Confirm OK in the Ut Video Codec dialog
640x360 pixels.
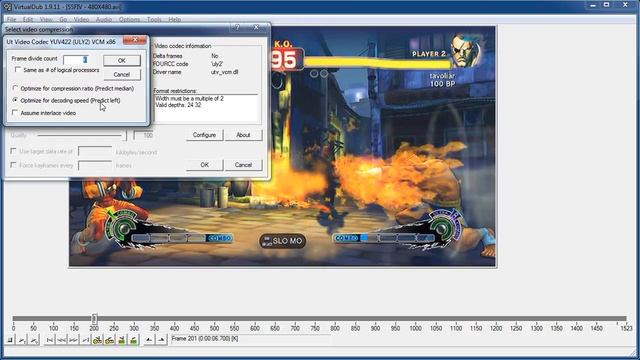point(122,60)
